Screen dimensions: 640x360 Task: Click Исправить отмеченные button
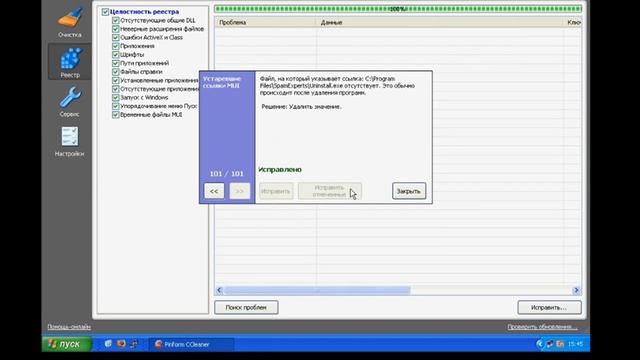[330, 191]
